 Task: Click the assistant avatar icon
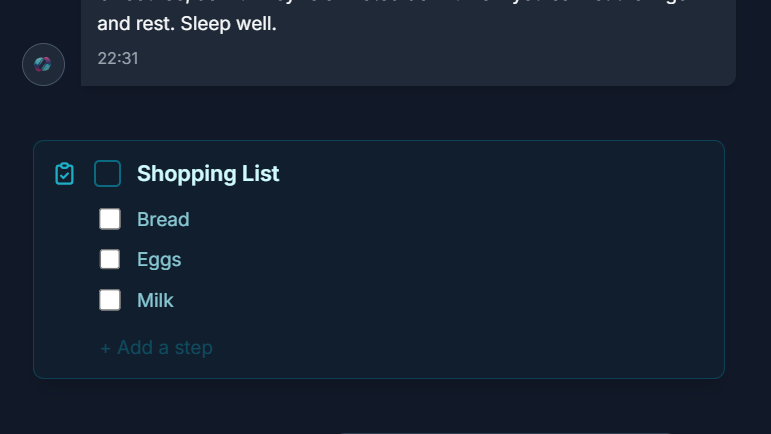(43, 64)
